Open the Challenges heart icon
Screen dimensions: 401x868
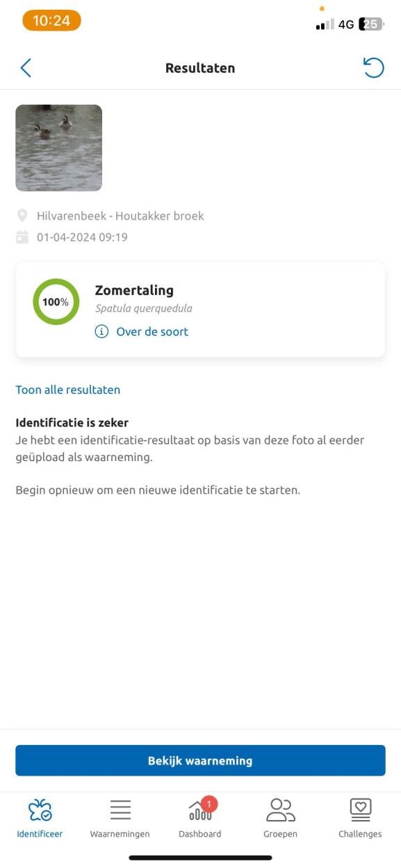(x=360, y=810)
